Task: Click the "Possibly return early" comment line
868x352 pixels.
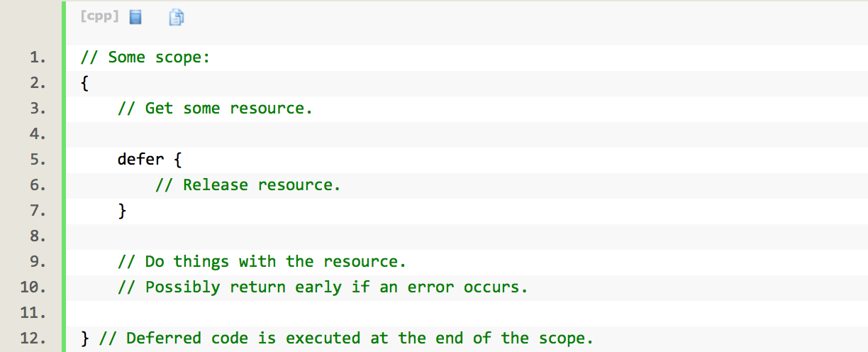Action: (x=323, y=287)
